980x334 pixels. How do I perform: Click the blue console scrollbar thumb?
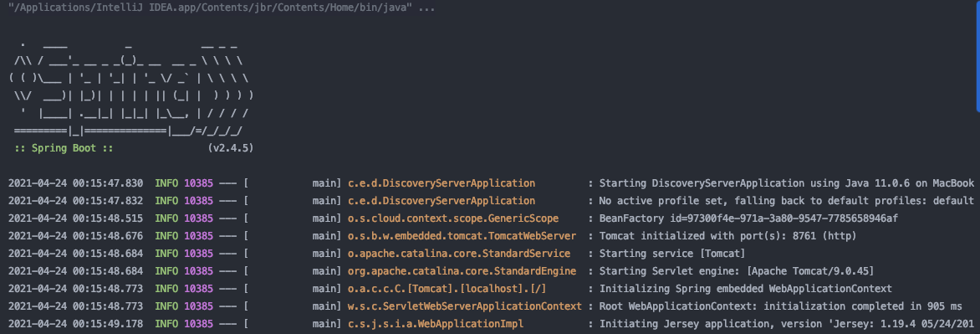pos(977,55)
